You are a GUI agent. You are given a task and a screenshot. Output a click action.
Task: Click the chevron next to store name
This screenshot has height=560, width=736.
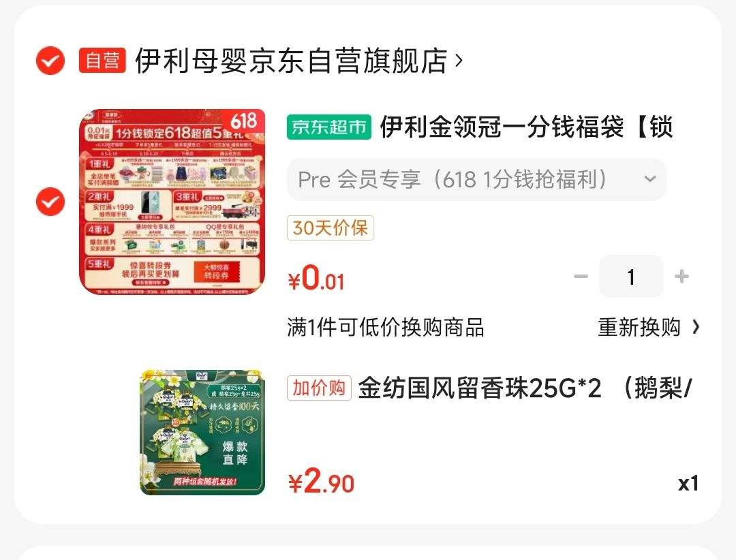(459, 61)
